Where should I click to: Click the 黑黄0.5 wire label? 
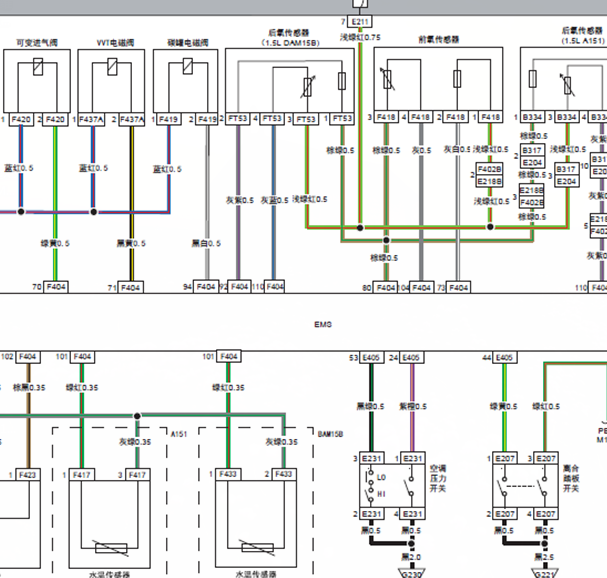click(131, 243)
